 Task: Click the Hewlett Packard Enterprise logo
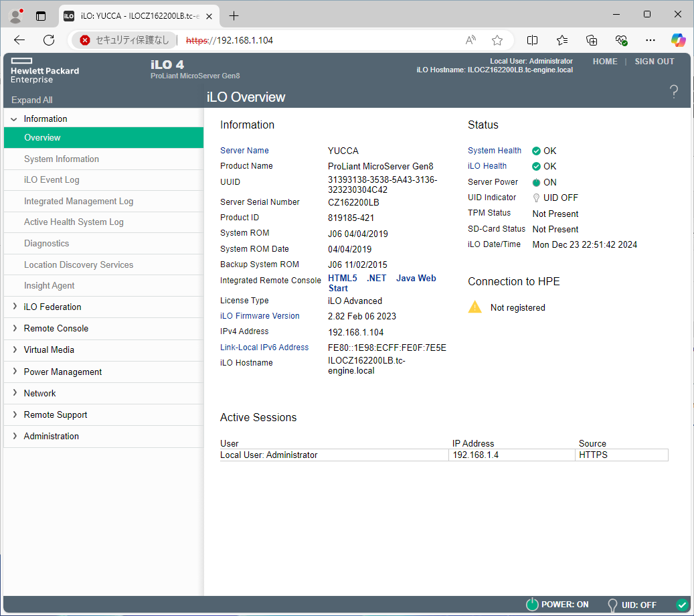pyautogui.click(x=45, y=70)
